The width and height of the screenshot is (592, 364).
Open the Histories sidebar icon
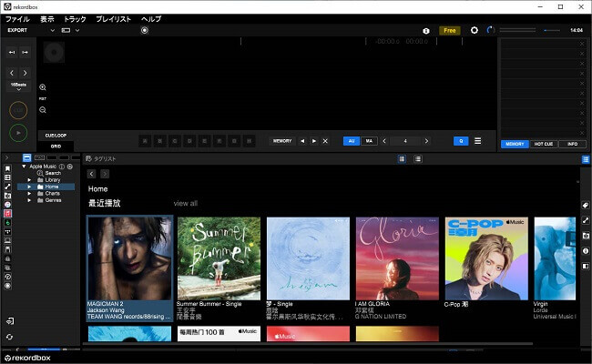click(x=7, y=277)
